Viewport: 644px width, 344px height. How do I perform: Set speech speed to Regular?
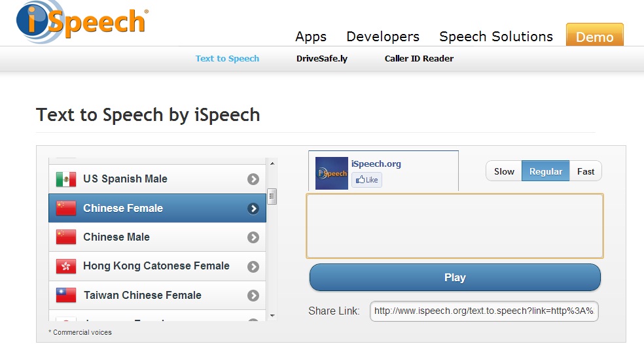(545, 171)
